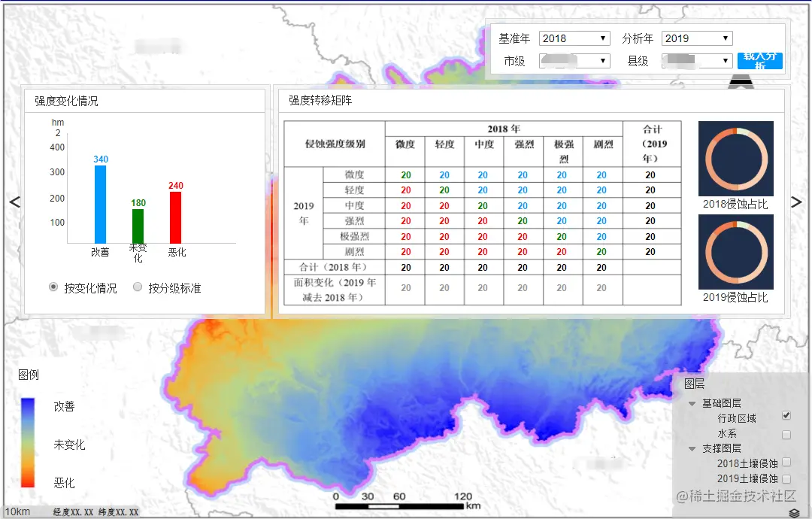Click the blue 改善 bar labeled 340

click(x=100, y=204)
